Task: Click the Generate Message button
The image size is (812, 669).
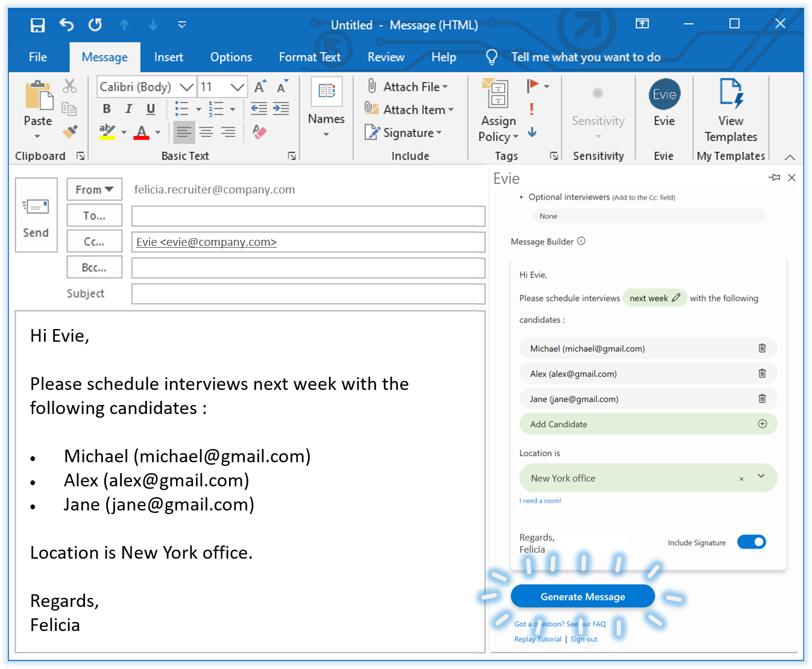Action: (583, 596)
